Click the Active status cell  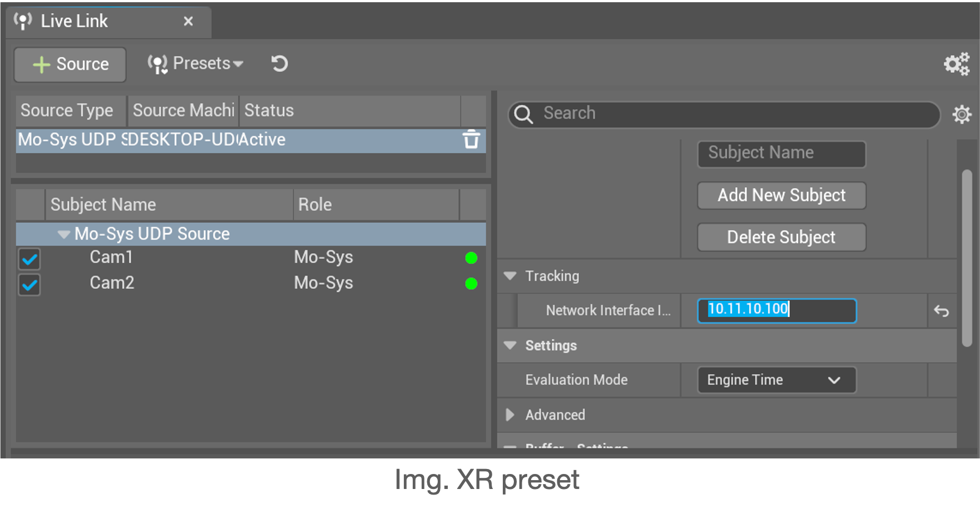[262, 139]
